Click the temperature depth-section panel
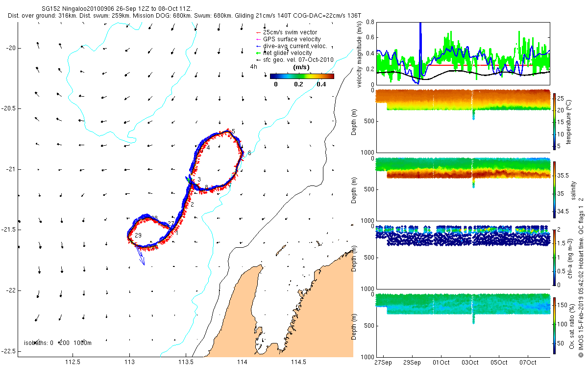 tap(463, 120)
